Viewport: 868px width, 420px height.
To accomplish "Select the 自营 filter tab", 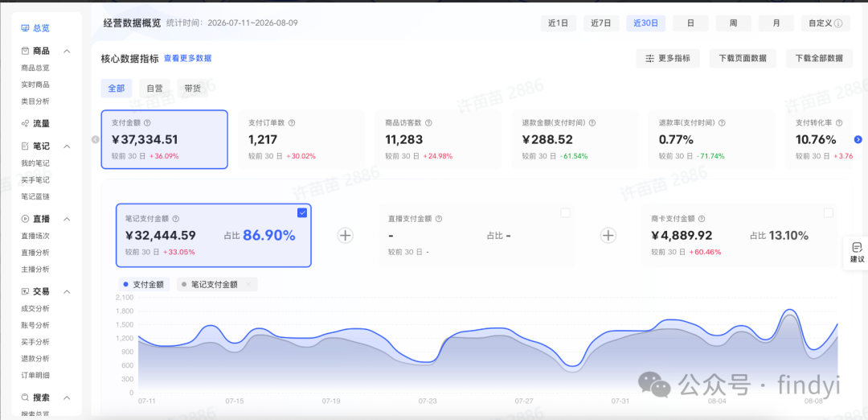I will (x=154, y=88).
